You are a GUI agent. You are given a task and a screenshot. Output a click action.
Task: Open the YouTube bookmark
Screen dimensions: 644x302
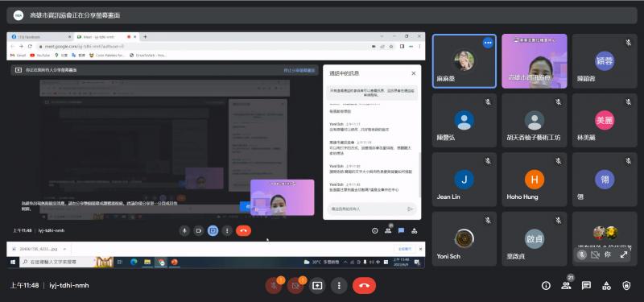pos(39,55)
